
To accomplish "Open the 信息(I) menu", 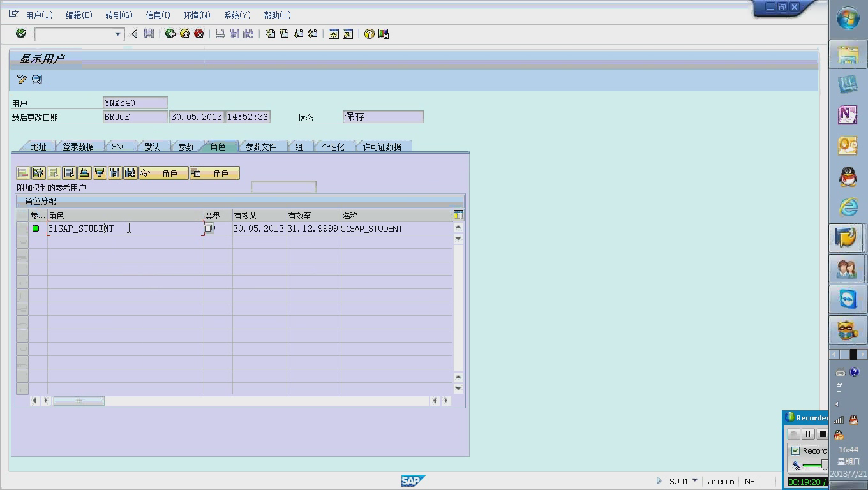I will pos(158,15).
